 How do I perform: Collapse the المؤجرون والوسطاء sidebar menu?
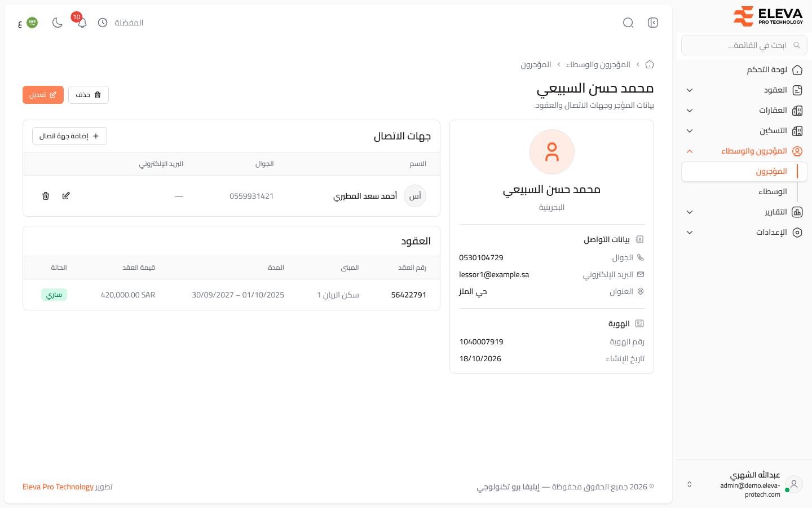pyautogui.click(x=744, y=151)
